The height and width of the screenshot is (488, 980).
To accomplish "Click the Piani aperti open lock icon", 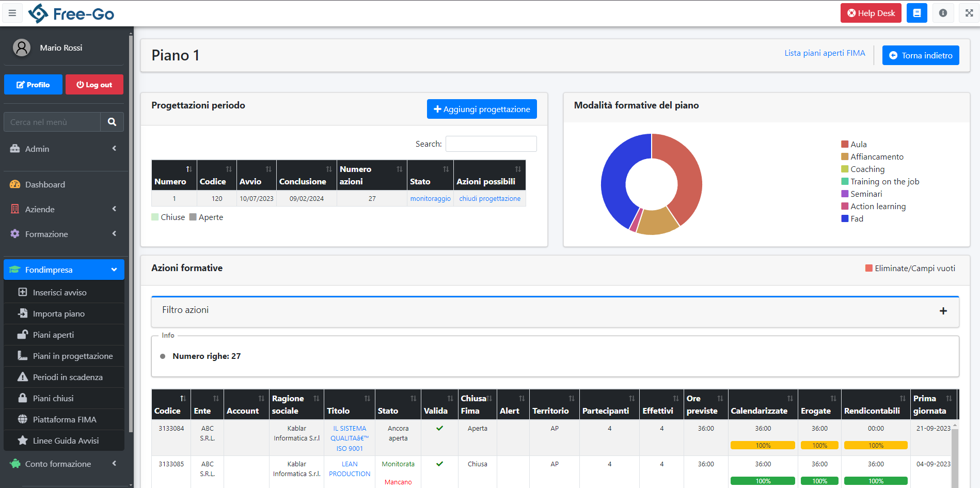I will click(23, 335).
